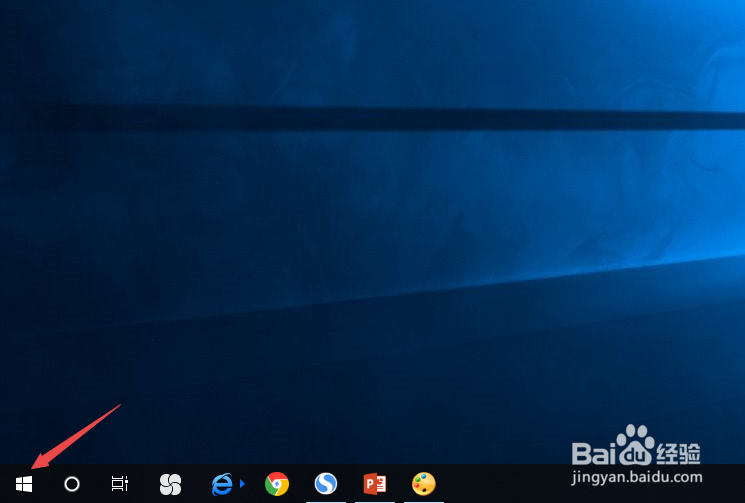Open Sogou browser from the taskbar
This screenshot has width=745, height=503.
click(x=326, y=484)
